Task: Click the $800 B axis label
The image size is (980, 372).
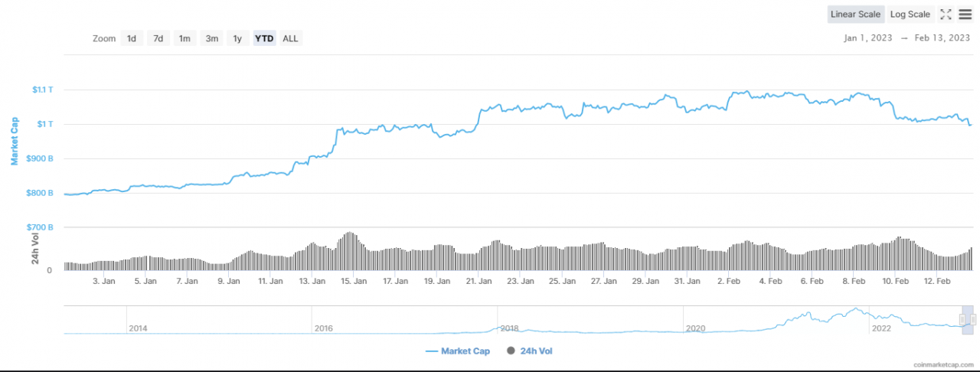Action: (40, 193)
